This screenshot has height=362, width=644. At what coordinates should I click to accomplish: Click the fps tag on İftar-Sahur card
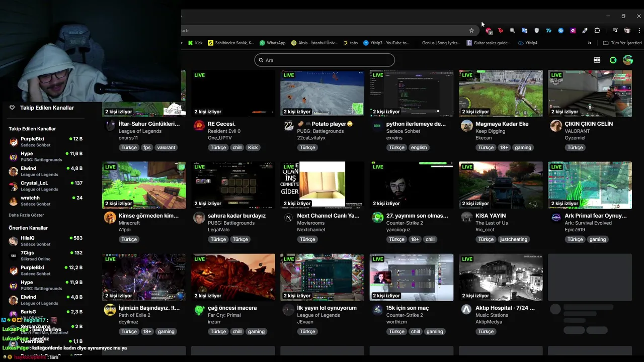coord(147,148)
